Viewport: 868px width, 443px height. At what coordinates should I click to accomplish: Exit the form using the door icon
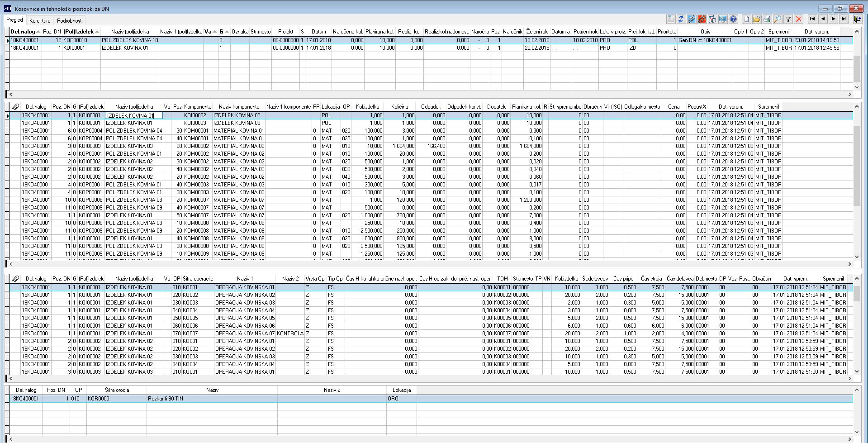pyautogui.click(x=857, y=19)
